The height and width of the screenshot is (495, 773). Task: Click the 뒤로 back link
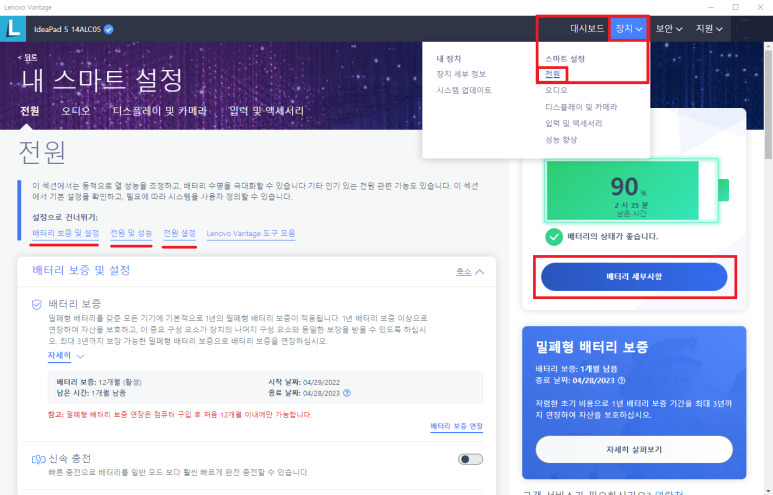[x=28, y=57]
